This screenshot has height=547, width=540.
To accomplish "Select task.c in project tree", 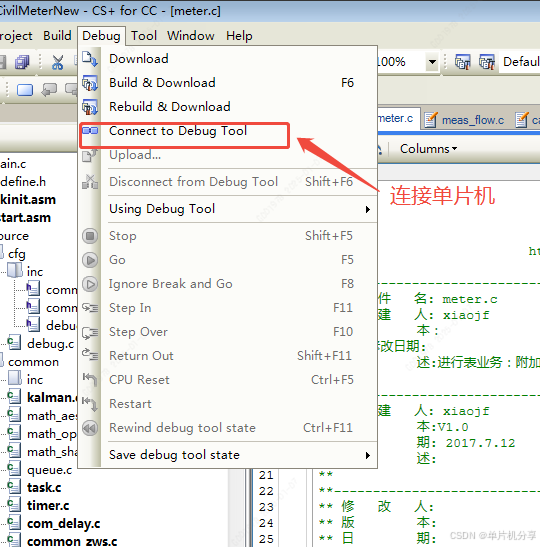I will pos(44,488).
